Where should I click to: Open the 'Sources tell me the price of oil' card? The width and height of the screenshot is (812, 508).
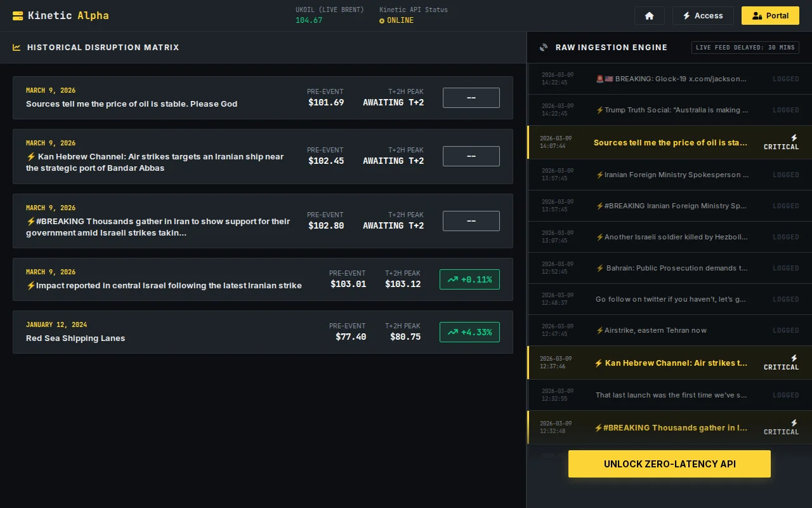point(263,98)
